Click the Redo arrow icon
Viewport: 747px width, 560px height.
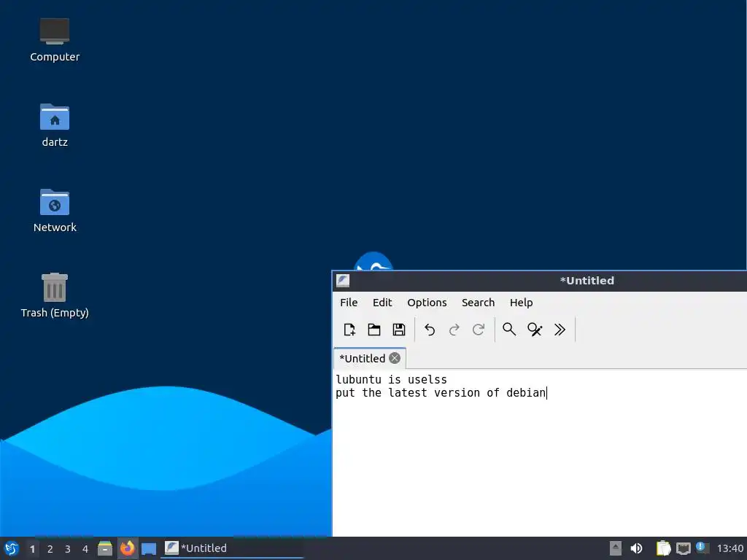pos(454,330)
